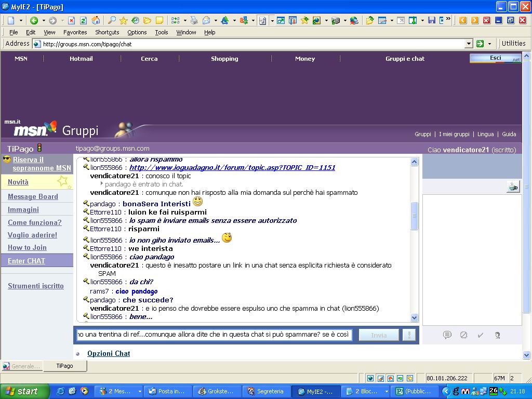Expand the address bar dropdown
532x399 pixels.
coord(469,44)
